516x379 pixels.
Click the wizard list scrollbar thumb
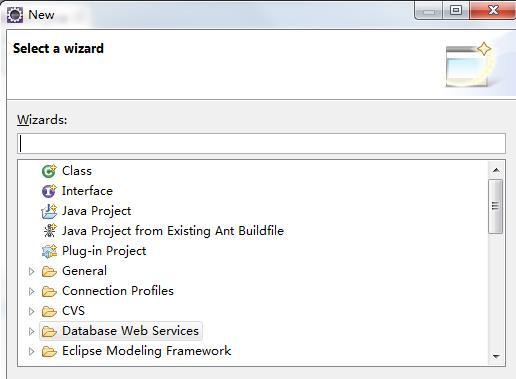click(496, 206)
